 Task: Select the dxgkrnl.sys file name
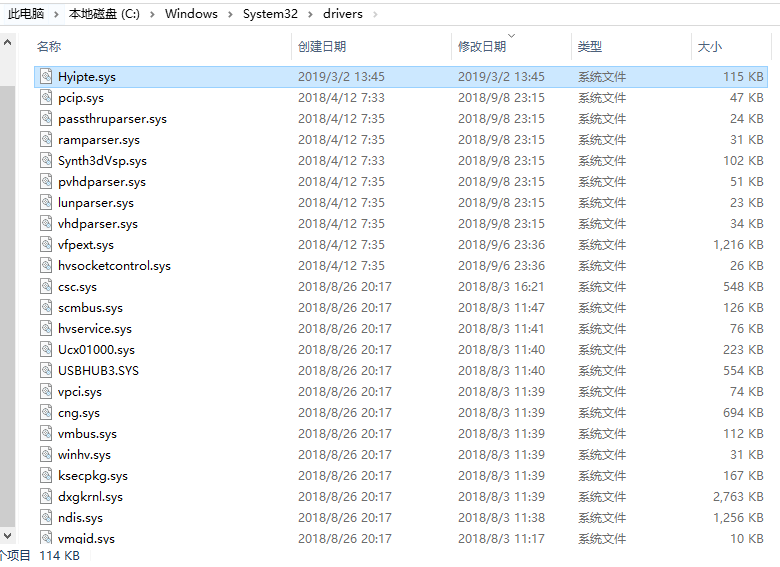pos(91,496)
